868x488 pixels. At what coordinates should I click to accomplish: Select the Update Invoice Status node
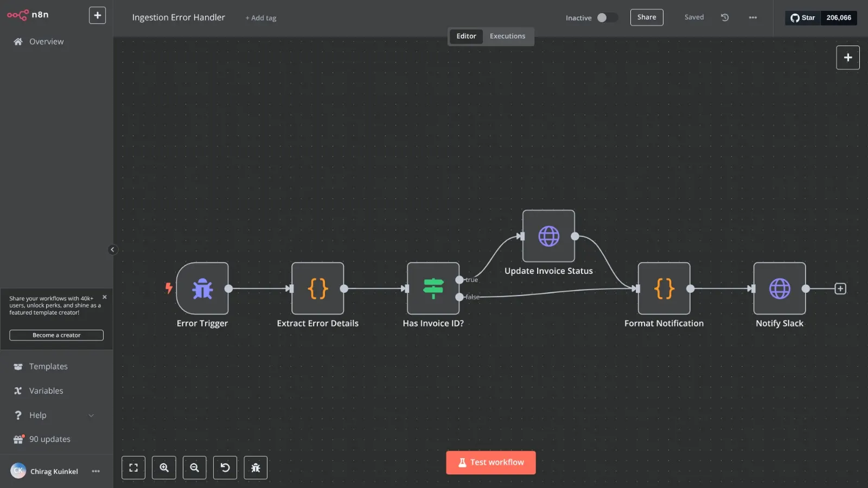548,236
